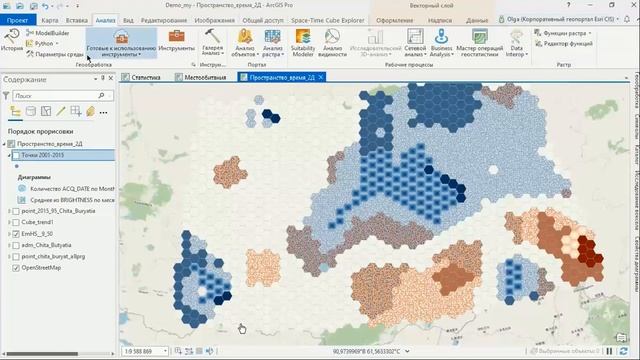Open the Общий доступ ribbon tab
The height and width of the screenshot is (360, 640).
(263, 20)
